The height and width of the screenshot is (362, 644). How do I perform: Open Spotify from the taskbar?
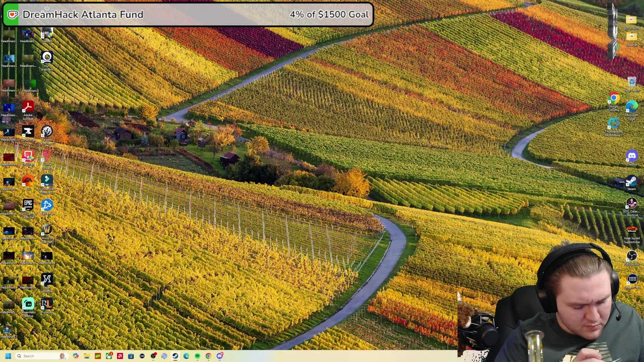point(197,356)
